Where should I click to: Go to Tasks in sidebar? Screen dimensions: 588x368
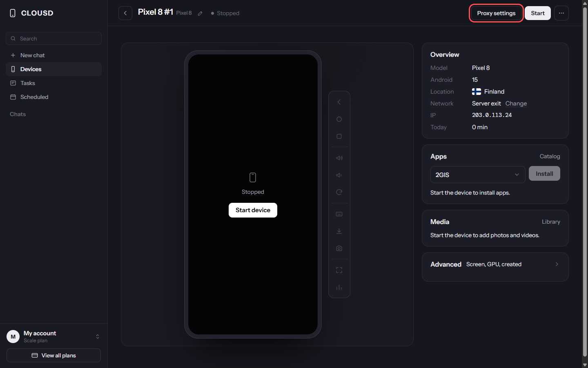pos(53,83)
